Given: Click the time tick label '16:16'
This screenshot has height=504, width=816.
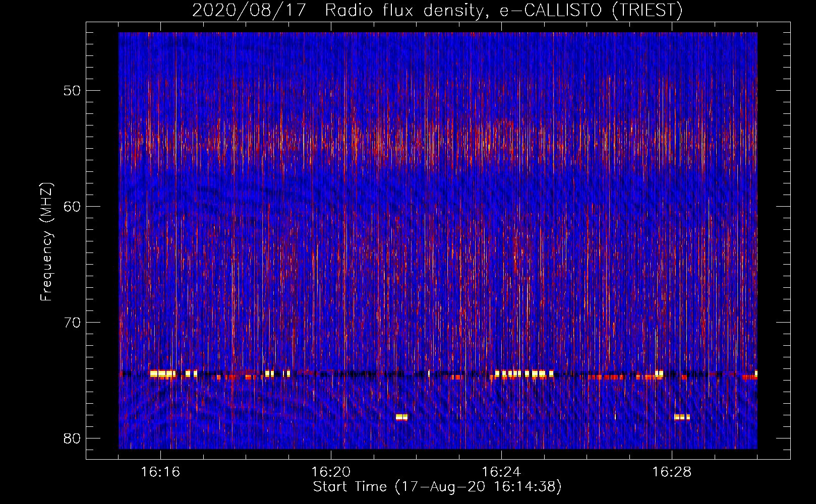Looking at the screenshot, I should click(160, 472).
